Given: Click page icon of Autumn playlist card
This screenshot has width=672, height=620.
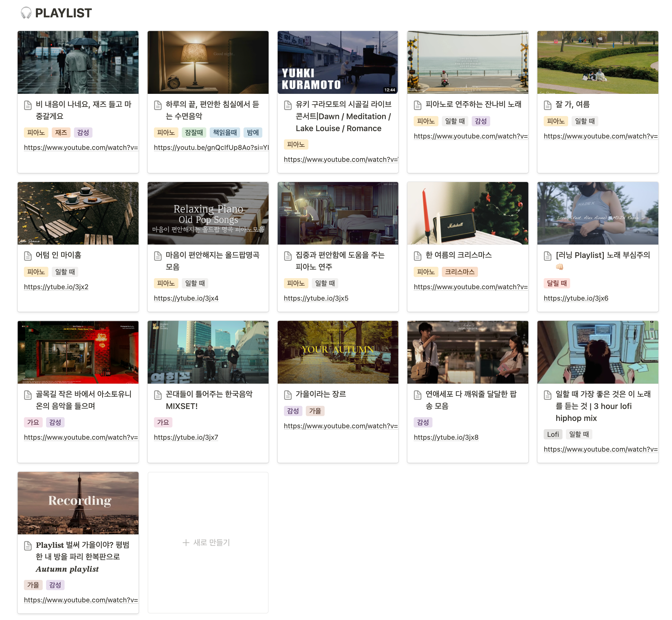Looking at the screenshot, I should (28, 545).
